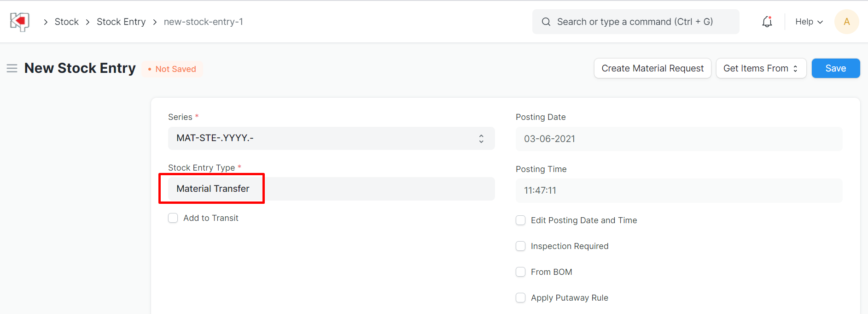868x314 pixels.
Task: Navigate to Stock Entry breadcrumb
Action: 121,22
